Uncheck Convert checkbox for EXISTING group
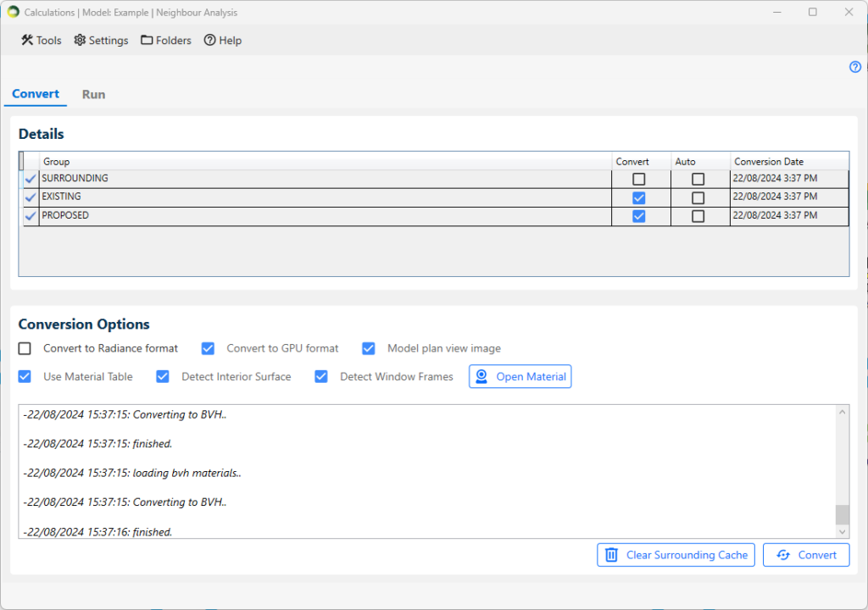 pos(639,197)
